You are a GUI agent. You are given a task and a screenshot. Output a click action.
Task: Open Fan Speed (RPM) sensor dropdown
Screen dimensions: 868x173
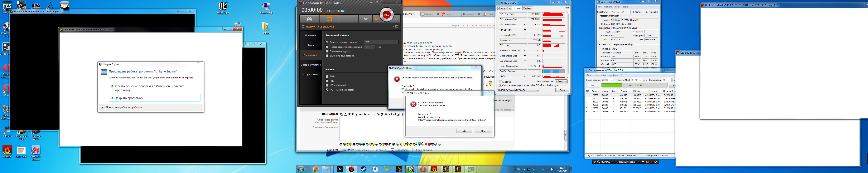point(525,35)
